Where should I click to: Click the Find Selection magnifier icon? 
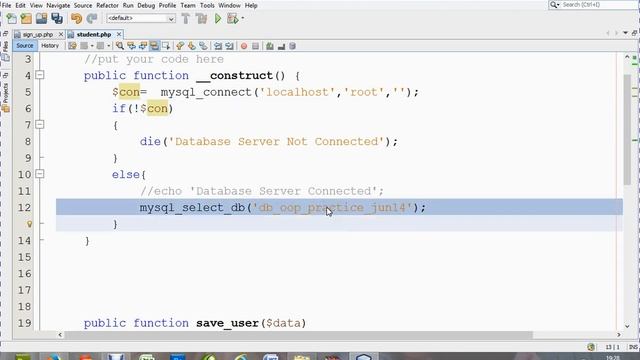pyautogui.click(x=120, y=46)
